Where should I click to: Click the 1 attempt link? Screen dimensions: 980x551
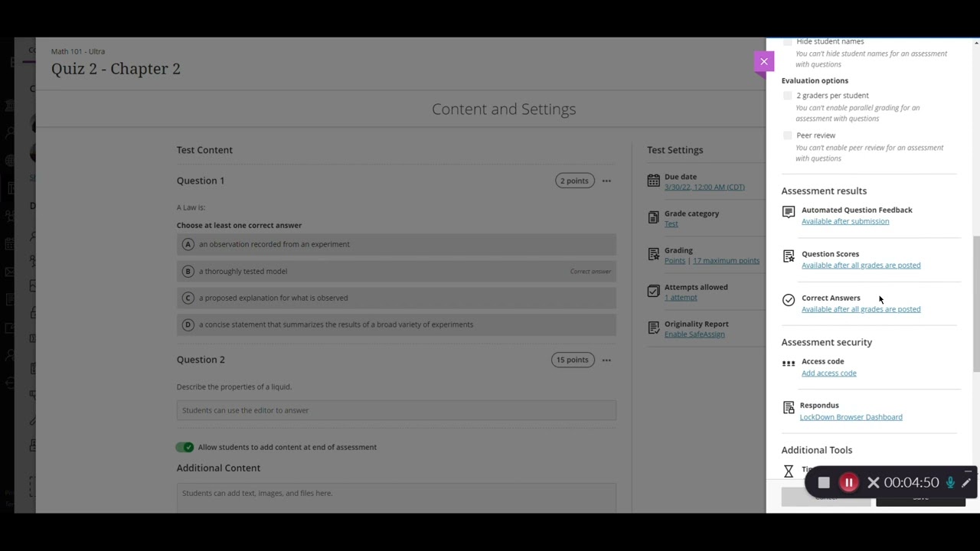click(681, 297)
